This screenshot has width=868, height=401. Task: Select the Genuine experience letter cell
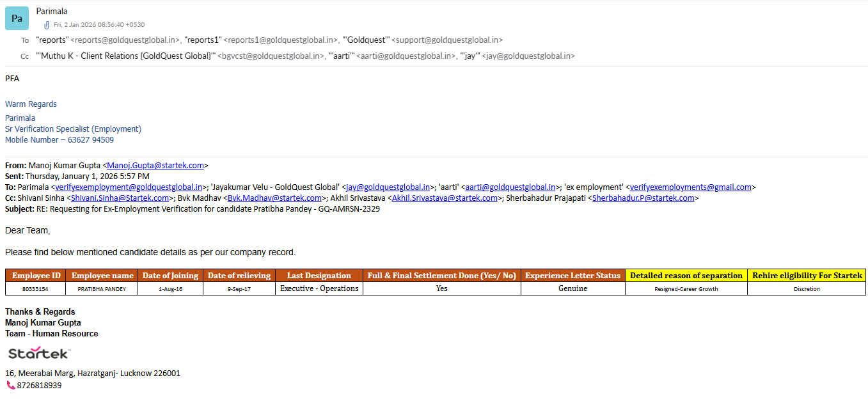pyautogui.click(x=572, y=289)
